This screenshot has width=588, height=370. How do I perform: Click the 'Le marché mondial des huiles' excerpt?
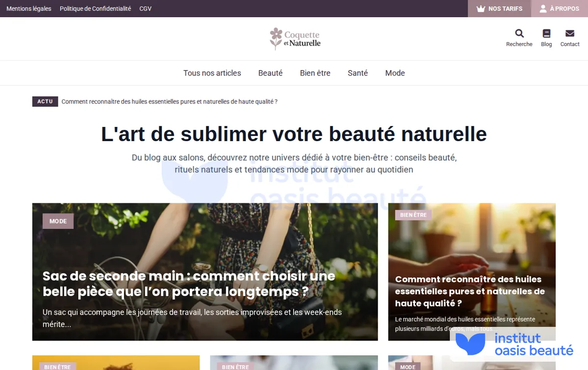465,324
